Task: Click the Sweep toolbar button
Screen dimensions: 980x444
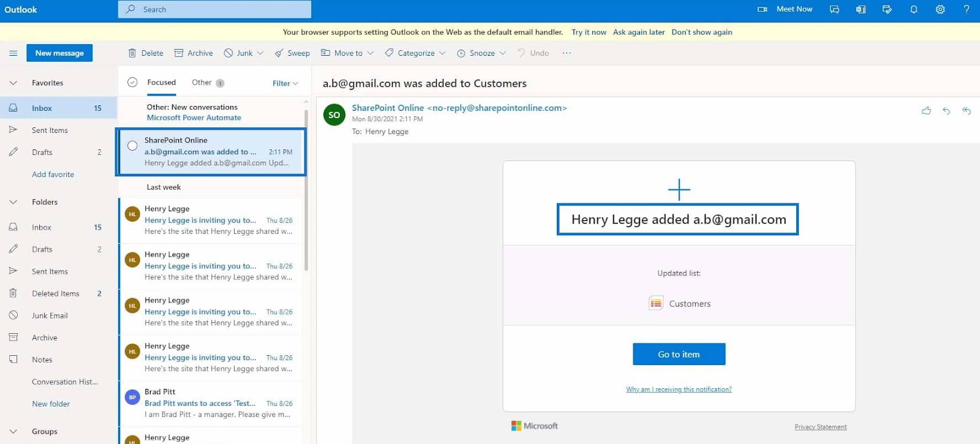Action: point(292,53)
